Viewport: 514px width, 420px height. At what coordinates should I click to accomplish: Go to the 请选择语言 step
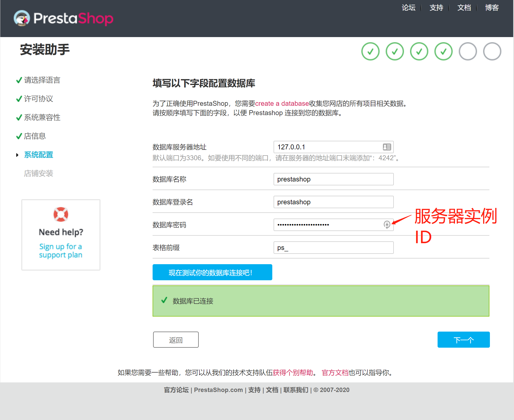tap(42, 80)
